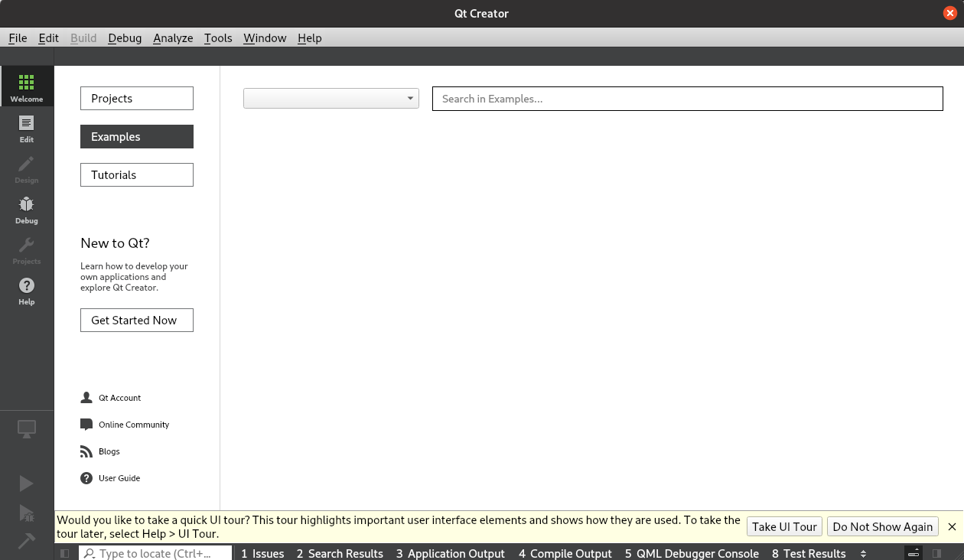Open the File menu
Image resolution: width=964 pixels, height=560 pixels.
click(18, 37)
